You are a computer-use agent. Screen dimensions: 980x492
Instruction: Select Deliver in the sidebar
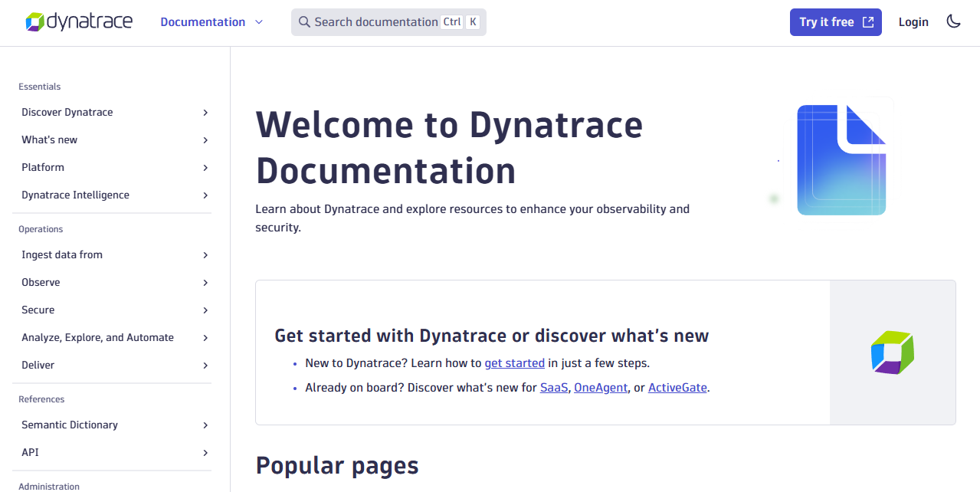pos(38,366)
